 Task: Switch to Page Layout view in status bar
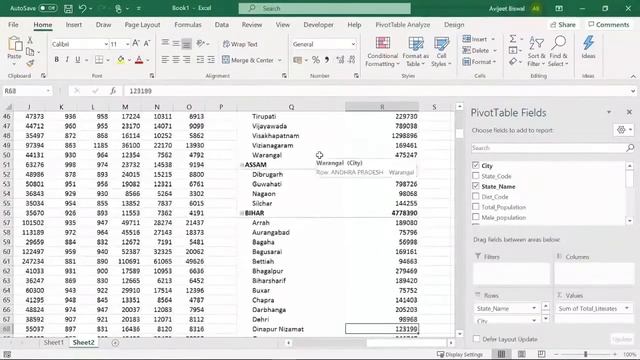click(x=522, y=354)
